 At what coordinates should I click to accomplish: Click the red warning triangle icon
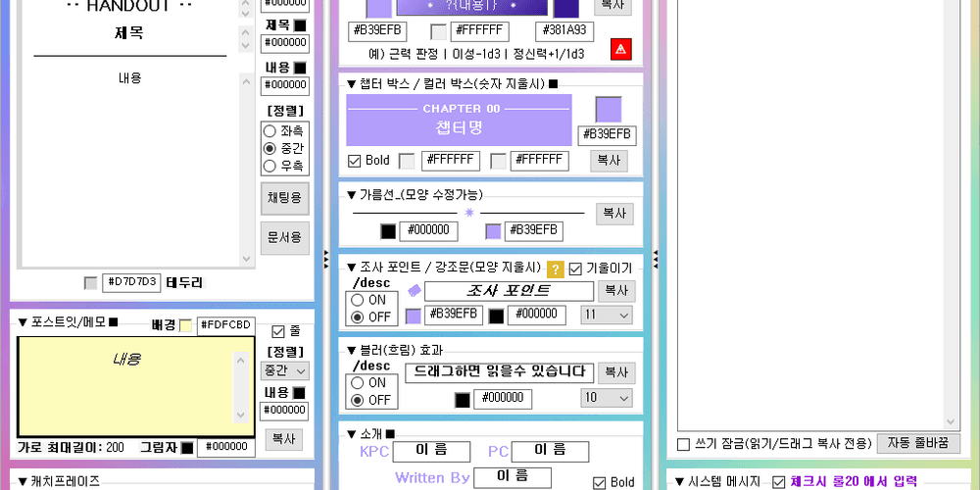(620, 49)
